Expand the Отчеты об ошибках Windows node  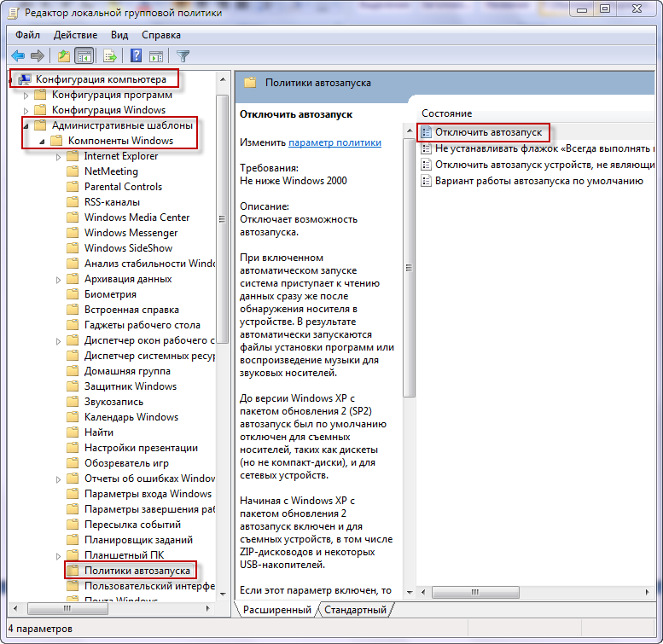pyautogui.click(x=58, y=479)
